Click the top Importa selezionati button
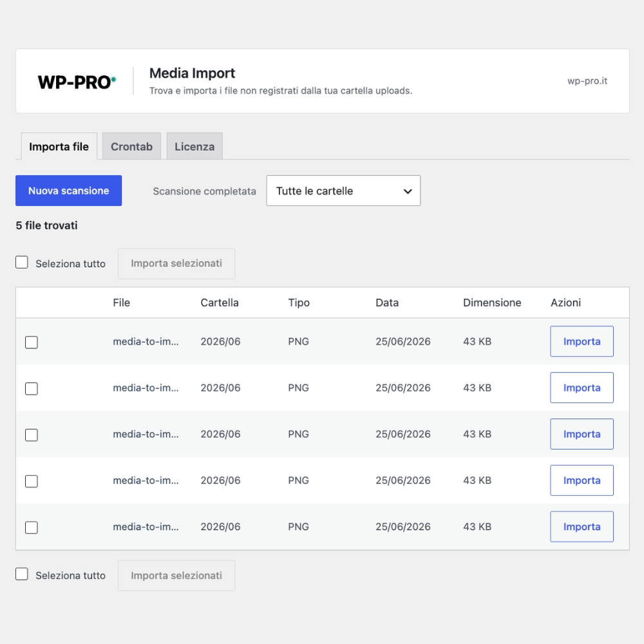The image size is (644, 644). point(176,263)
